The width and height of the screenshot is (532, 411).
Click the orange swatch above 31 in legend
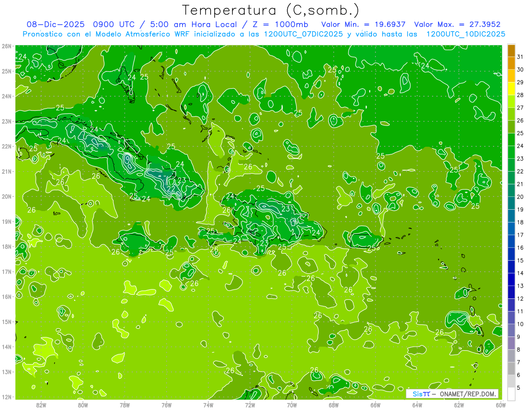point(511,51)
